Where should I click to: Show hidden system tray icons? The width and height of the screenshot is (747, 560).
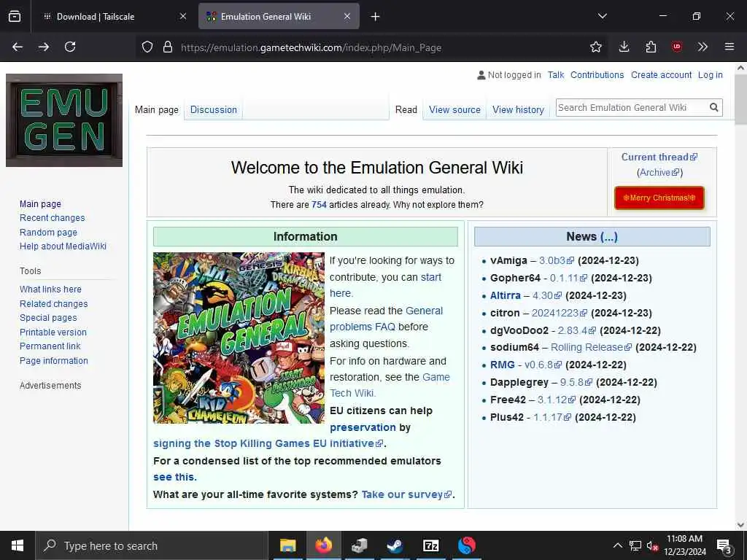click(617, 545)
